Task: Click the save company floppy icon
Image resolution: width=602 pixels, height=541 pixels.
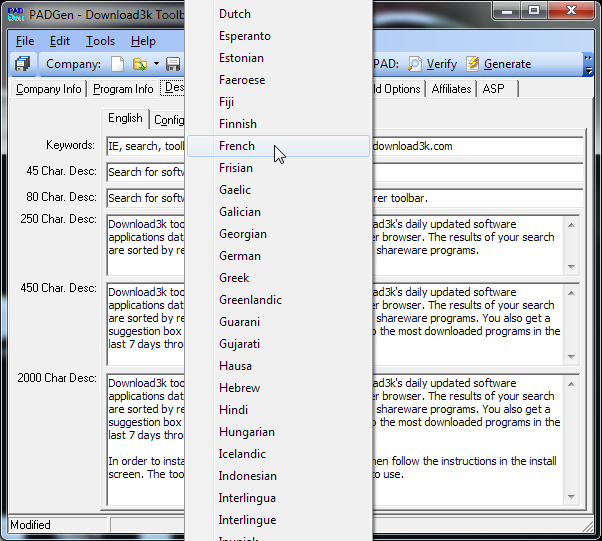Action: (x=173, y=64)
